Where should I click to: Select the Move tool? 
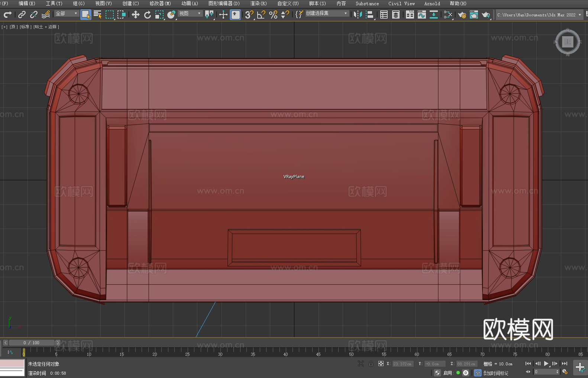[136, 14]
